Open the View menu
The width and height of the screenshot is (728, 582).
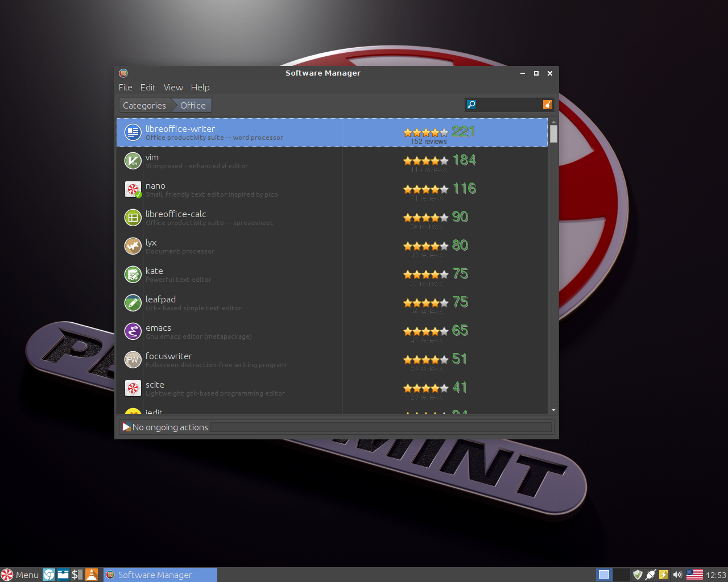[173, 88]
